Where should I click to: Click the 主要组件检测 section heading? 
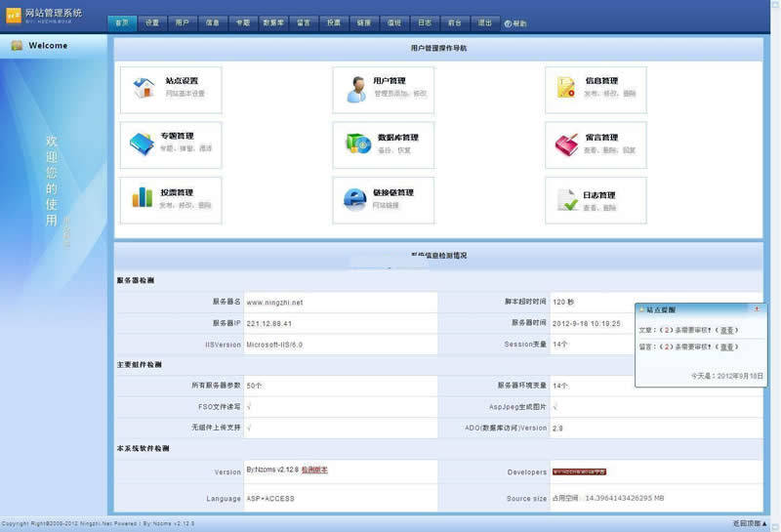139,365
